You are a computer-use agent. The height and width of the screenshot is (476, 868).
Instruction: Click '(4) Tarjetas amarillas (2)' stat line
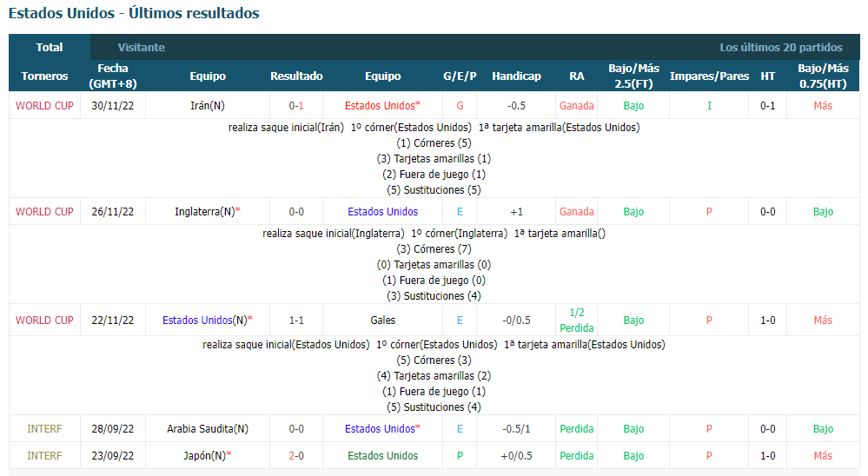coord(434,376)
